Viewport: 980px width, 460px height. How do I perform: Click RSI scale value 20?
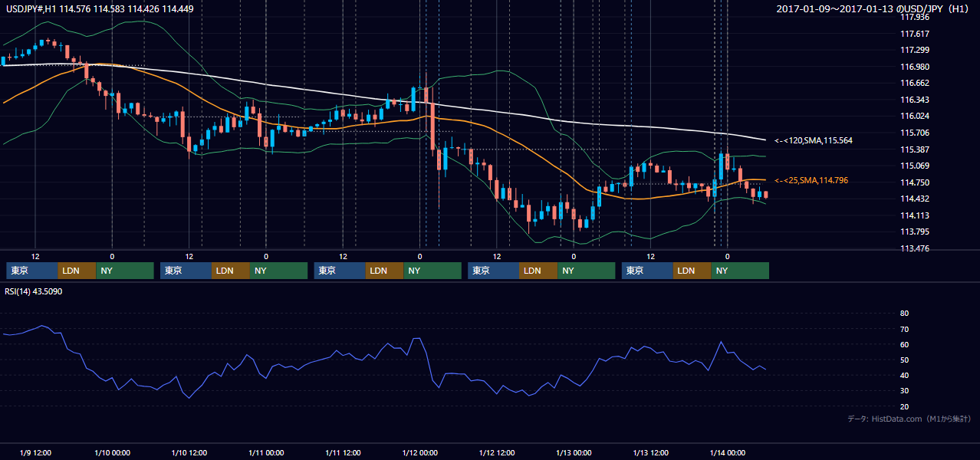click(904, 406)
